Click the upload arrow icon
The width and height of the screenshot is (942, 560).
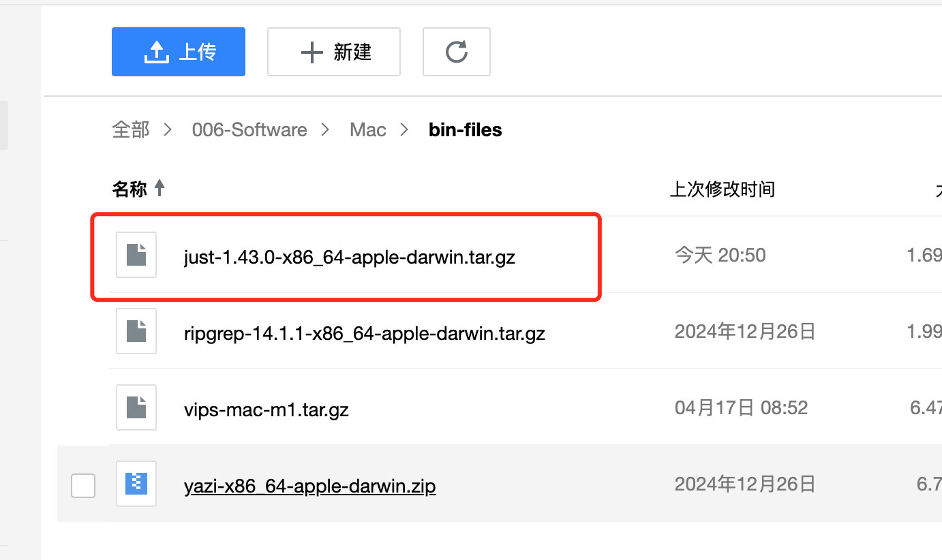point(156,52)
